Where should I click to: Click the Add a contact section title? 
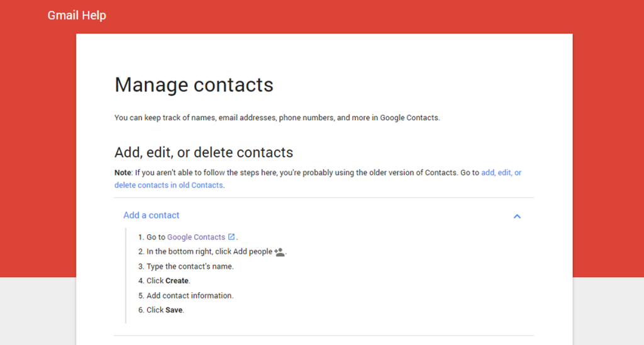click(151, 215)
